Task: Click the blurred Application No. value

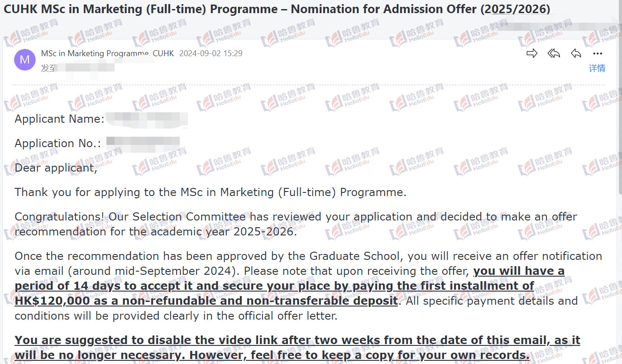Action: click(x=143, y=143)
